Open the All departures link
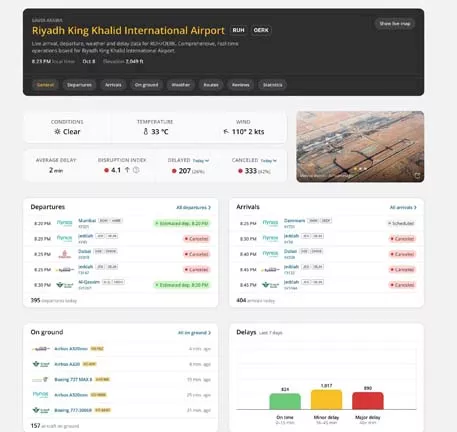The image size is (457, 432). (x=193, y=208)
